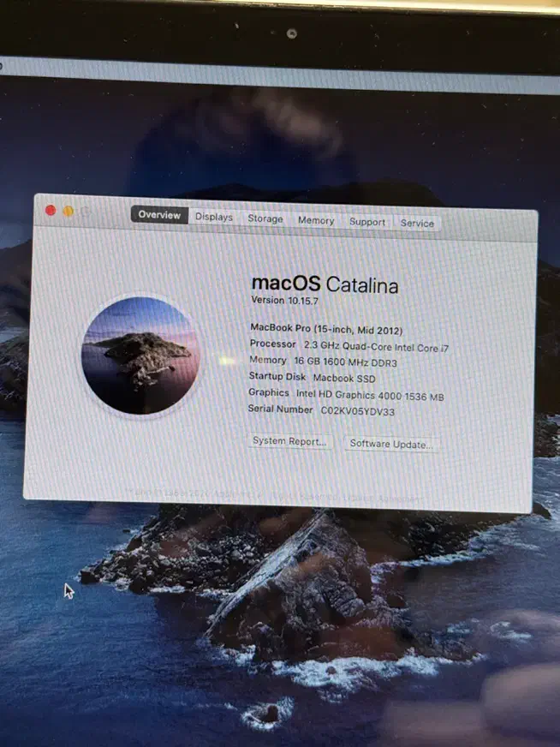Switch to the Overview tab
Viewport: 560px width, 747px height.
159,214
